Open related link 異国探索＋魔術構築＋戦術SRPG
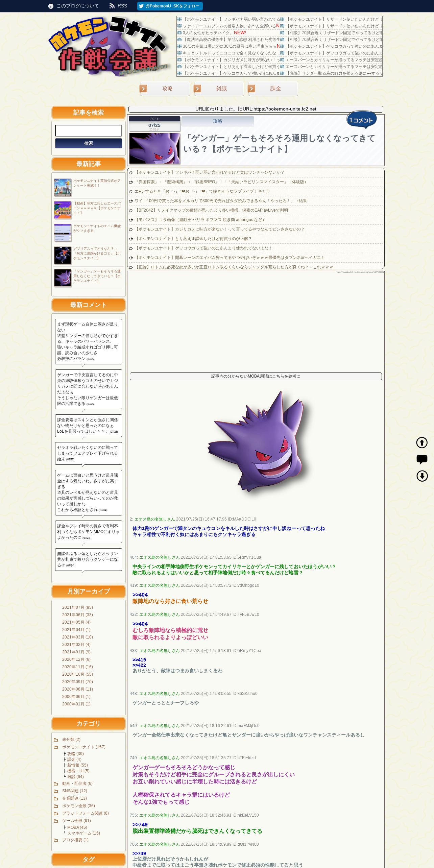The height and width of the screenshot is (868, 434). pyautogui.click(x=221, y=182)
